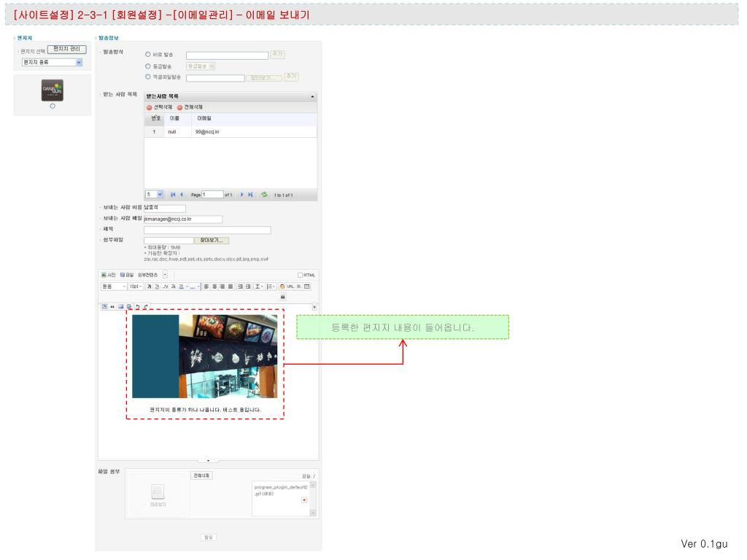Open the 외부컨텐츠 dropdown arrow
The height and width of the screenshot is (560, 747).
pos(165,274)
